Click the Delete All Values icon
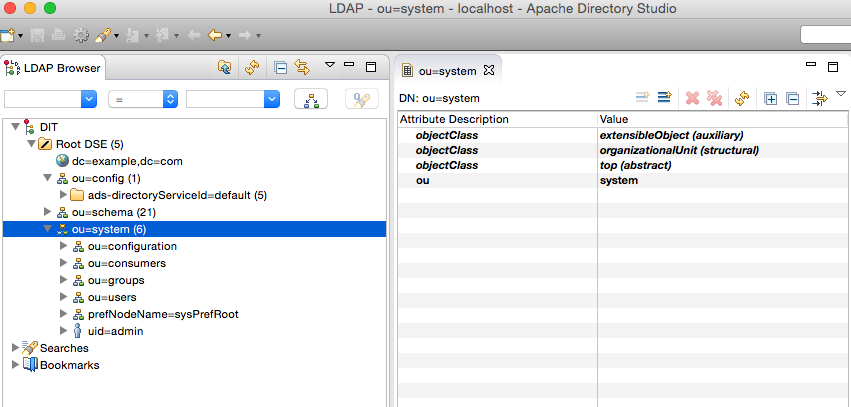 coord(714,98)
